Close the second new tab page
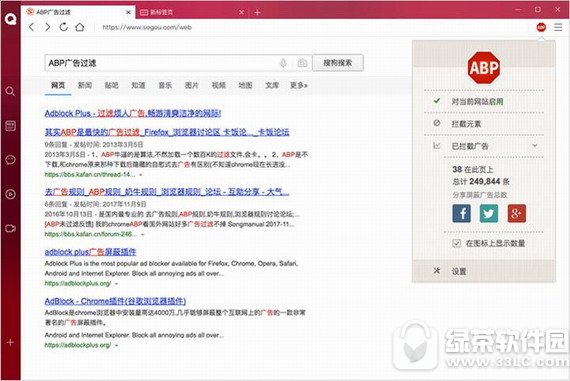The height and width of the screenshot is (381, 570). 241,12
